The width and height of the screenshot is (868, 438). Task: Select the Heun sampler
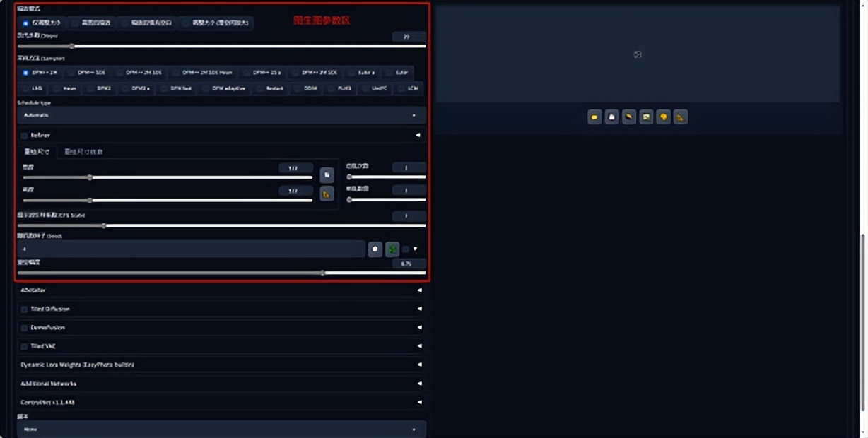tap(64, 88)
